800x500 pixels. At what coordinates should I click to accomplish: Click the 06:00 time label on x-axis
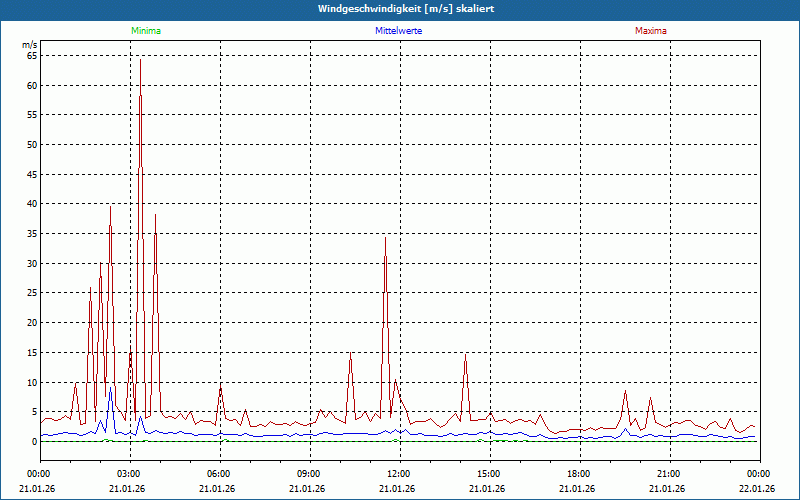218,474
